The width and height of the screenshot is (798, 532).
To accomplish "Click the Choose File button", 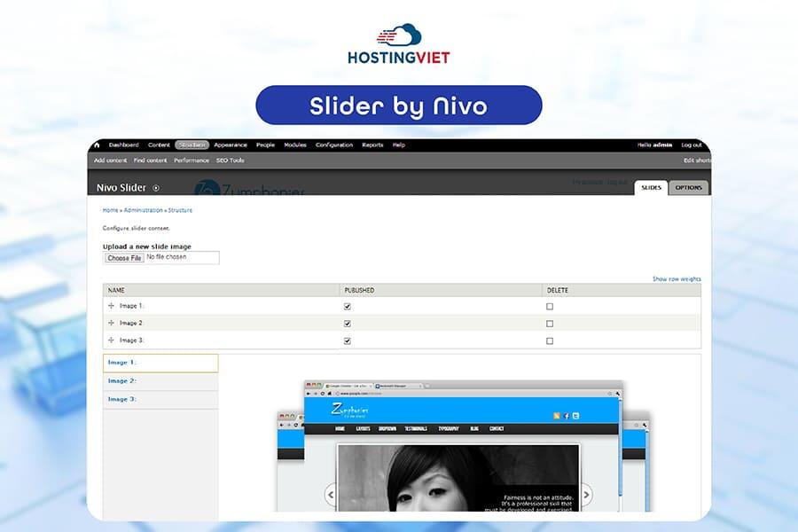I will coord(123,257).
